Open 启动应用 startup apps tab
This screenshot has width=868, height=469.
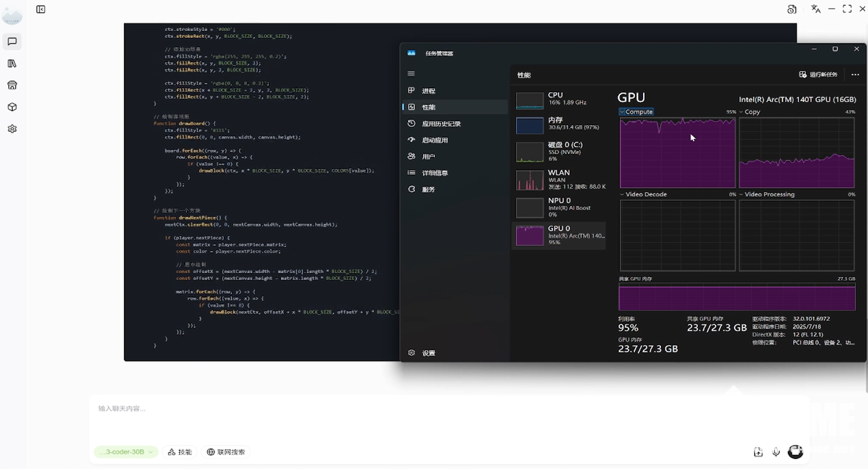(434, 140)
